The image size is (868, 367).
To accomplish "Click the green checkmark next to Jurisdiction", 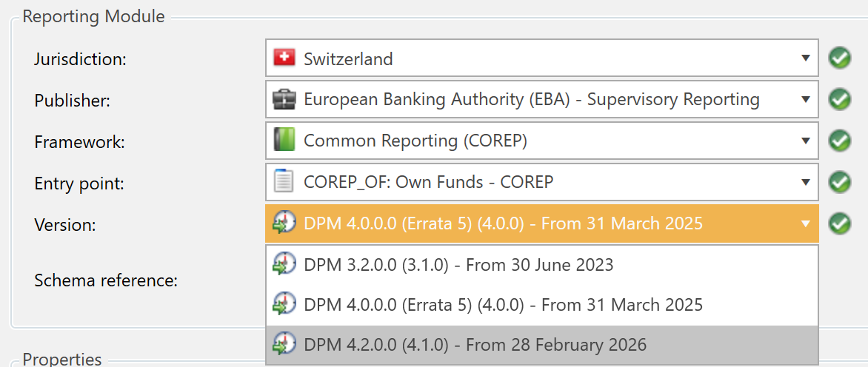I will (x=840, y=58).
